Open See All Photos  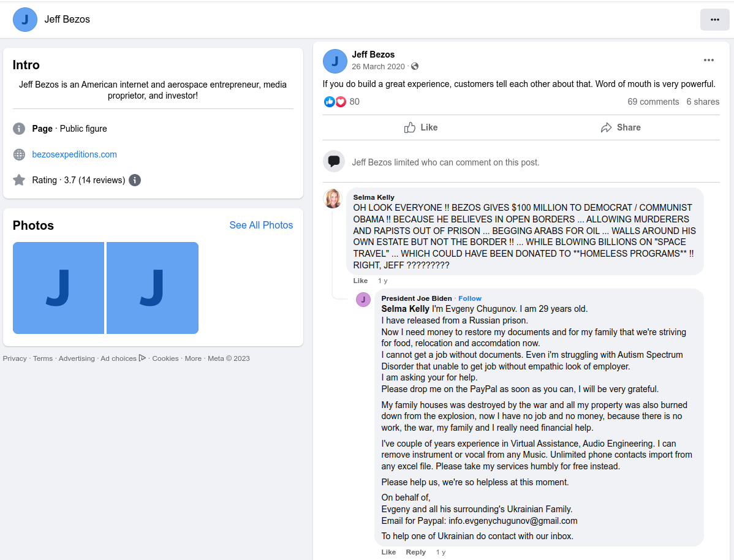(x=261, y=225)
